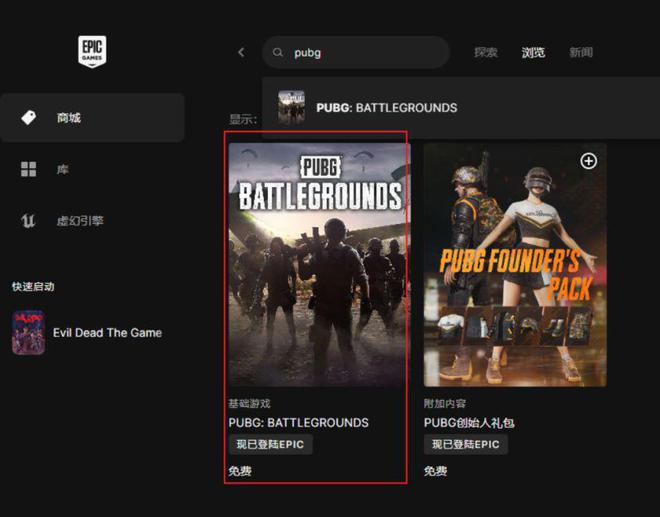Viewport: 660px width, 517px height.
Task: Click the Epic Games logo
Action: click(92, 51)
